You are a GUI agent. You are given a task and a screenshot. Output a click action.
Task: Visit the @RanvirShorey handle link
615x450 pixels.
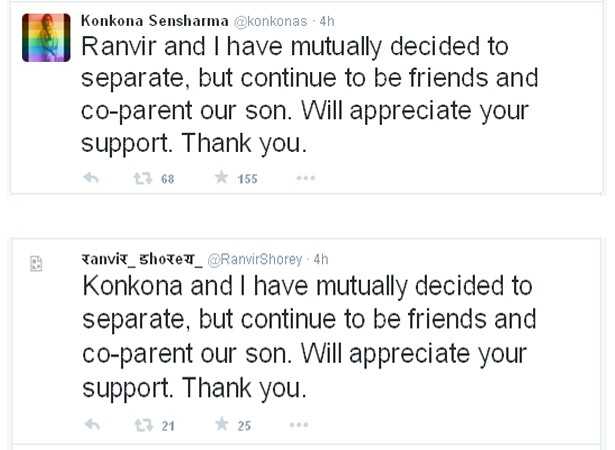[254, 260]
